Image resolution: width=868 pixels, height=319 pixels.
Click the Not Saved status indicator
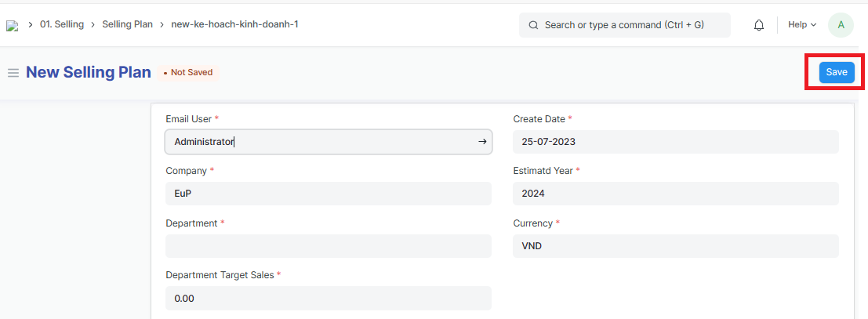[188, 73]
